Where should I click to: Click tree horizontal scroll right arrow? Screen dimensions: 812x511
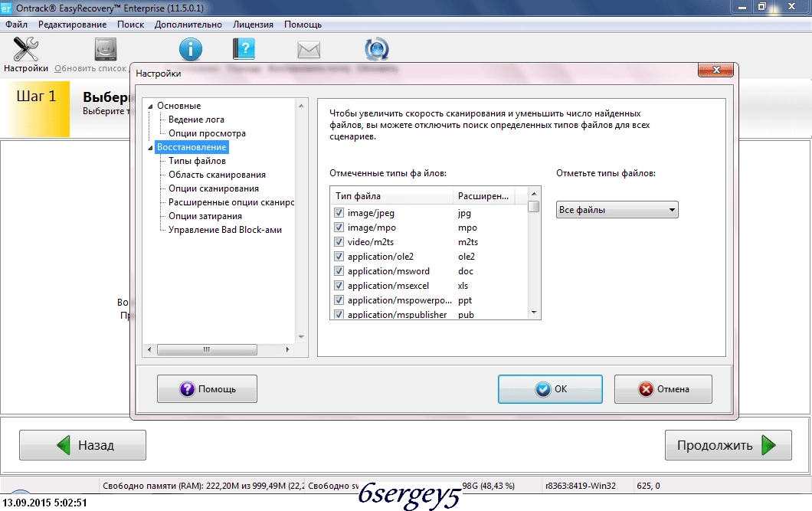[x=287, y=349]
